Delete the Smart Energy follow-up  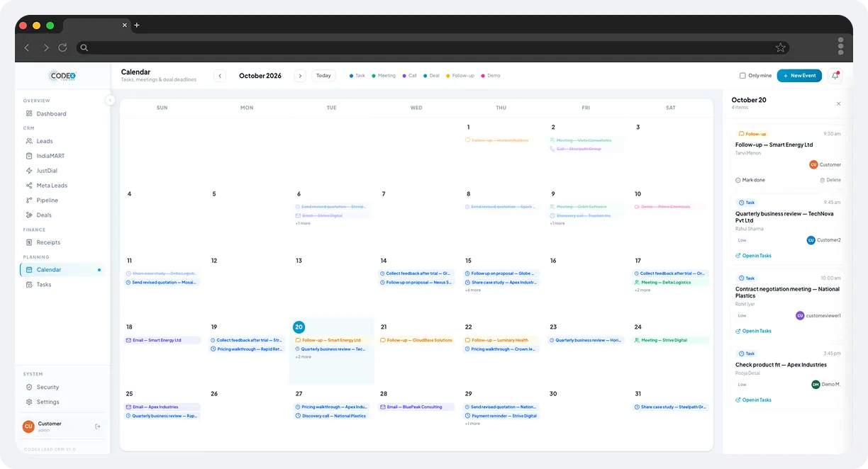[x=830, y=180]
